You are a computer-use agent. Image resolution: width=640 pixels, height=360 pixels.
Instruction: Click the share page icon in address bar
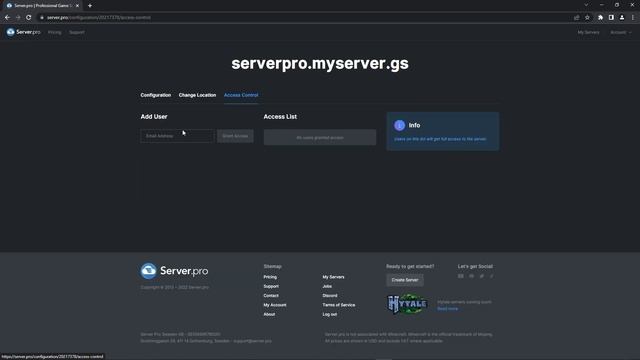[576, 18]
